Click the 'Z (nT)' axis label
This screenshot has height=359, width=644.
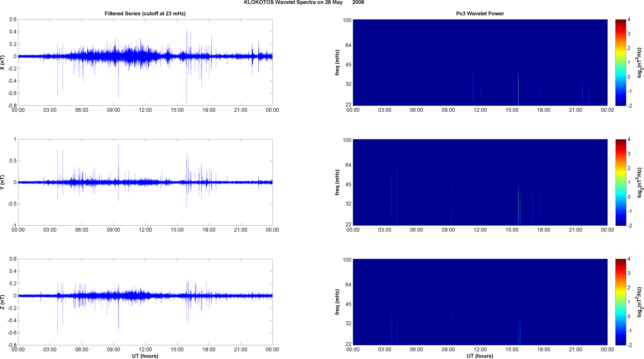point(3,302)
